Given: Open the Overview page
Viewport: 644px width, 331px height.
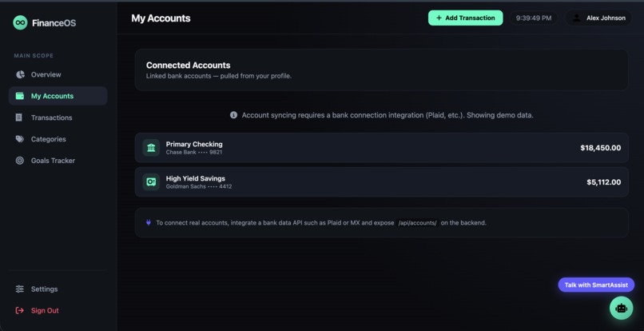Looking at the screenshot, I should point(58,74).
